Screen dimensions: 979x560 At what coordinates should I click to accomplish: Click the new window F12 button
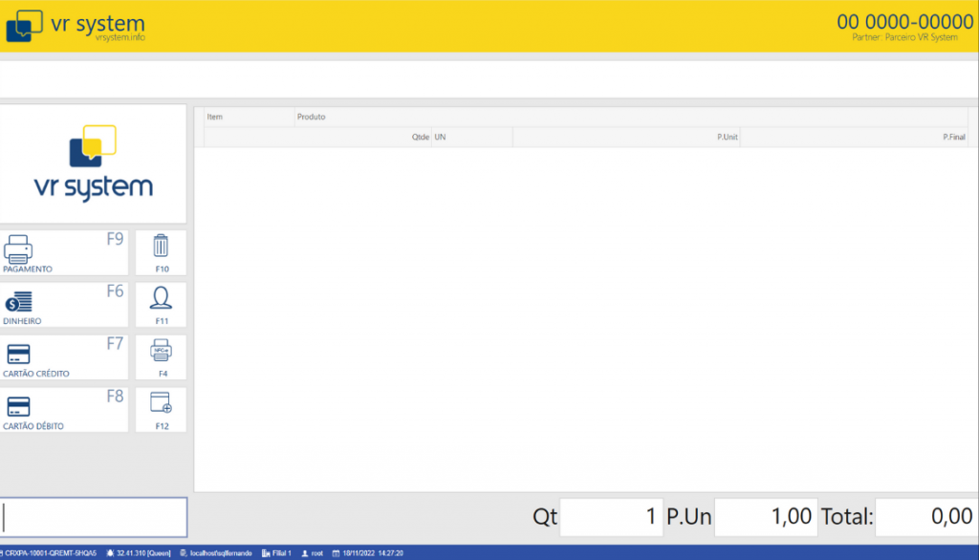click(161, 410)
